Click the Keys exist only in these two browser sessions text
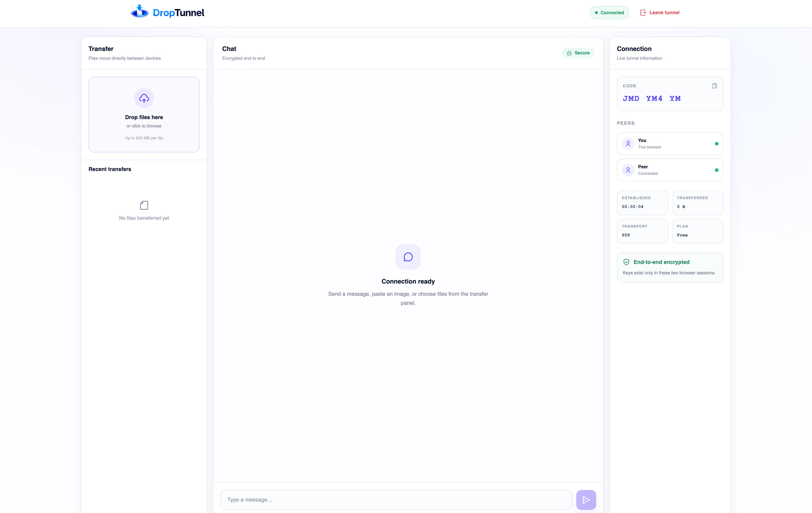The height and width of the screenshot is (513, 812). (669, 273)
